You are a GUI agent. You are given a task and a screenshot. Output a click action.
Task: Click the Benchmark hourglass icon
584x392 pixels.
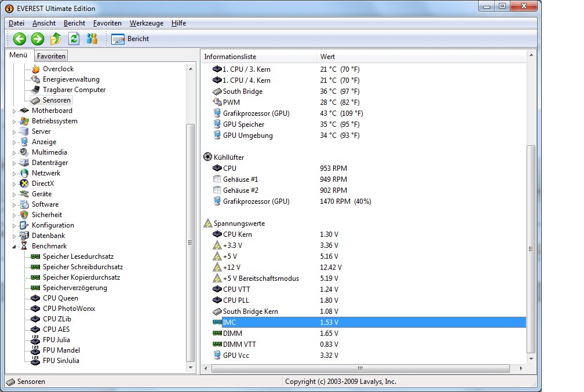pos(24,246)
